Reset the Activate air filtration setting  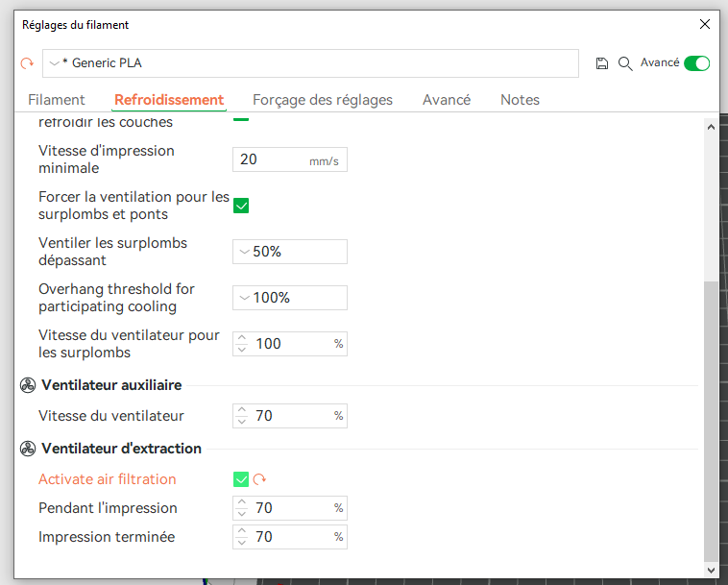(259, 479)
